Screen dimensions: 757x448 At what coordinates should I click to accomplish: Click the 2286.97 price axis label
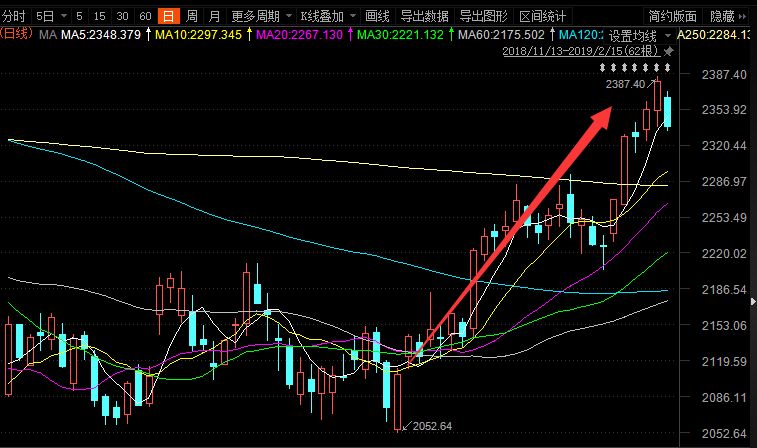(724, 182)
